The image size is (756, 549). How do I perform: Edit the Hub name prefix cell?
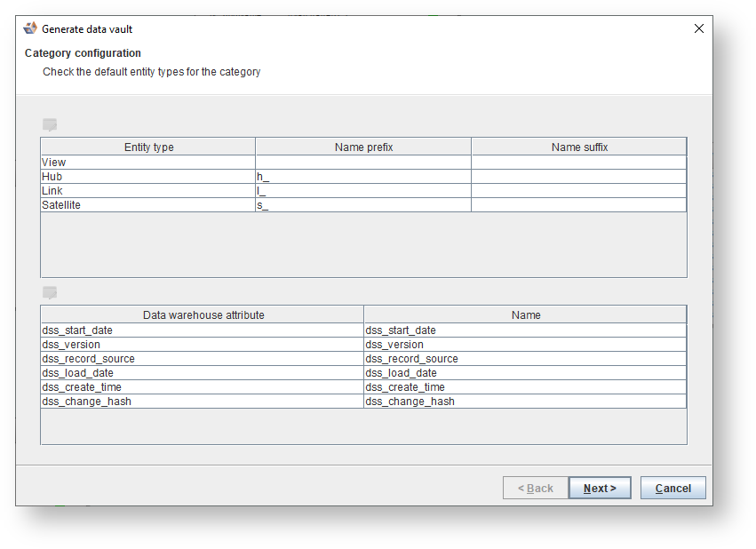(362, 177)
